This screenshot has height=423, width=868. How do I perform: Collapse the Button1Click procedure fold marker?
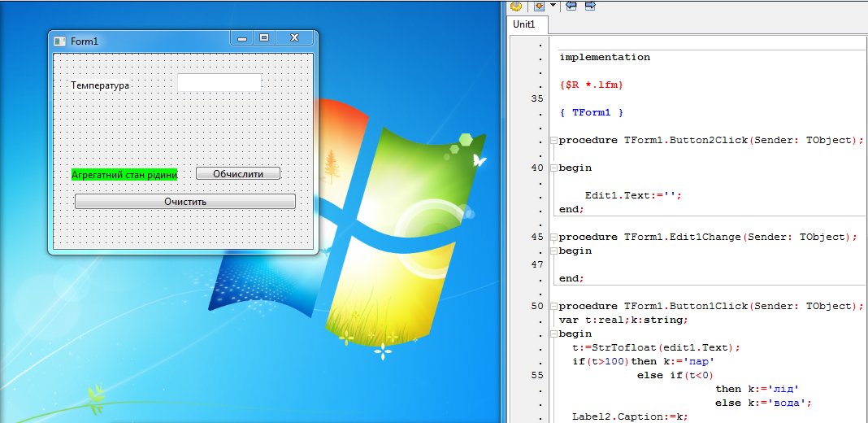(553, 307)
